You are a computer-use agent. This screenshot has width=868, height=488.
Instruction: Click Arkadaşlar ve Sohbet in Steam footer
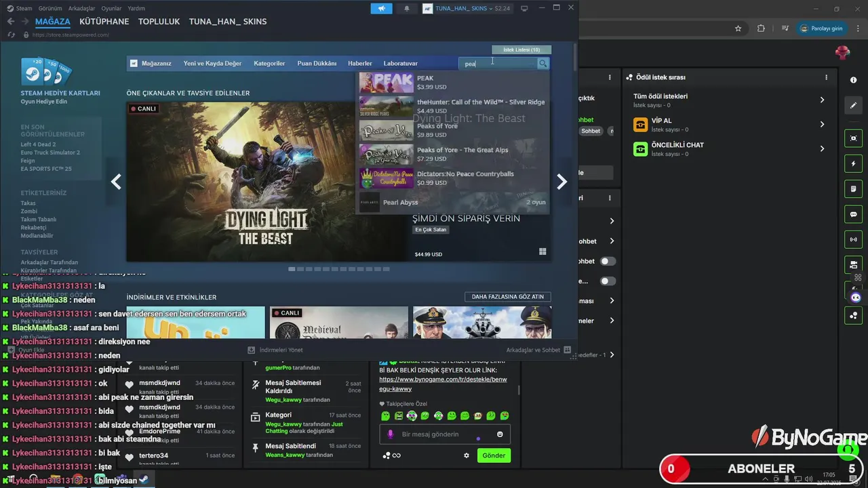pos(538,350)
